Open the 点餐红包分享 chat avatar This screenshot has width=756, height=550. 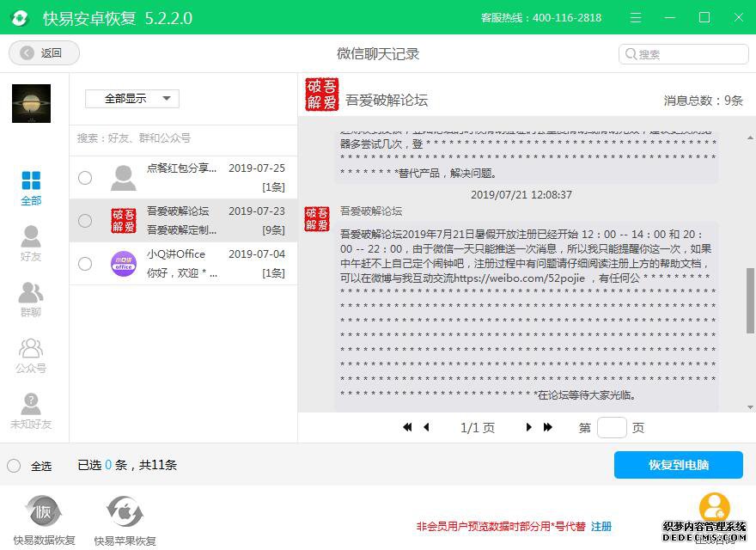(x=124, y=178)
